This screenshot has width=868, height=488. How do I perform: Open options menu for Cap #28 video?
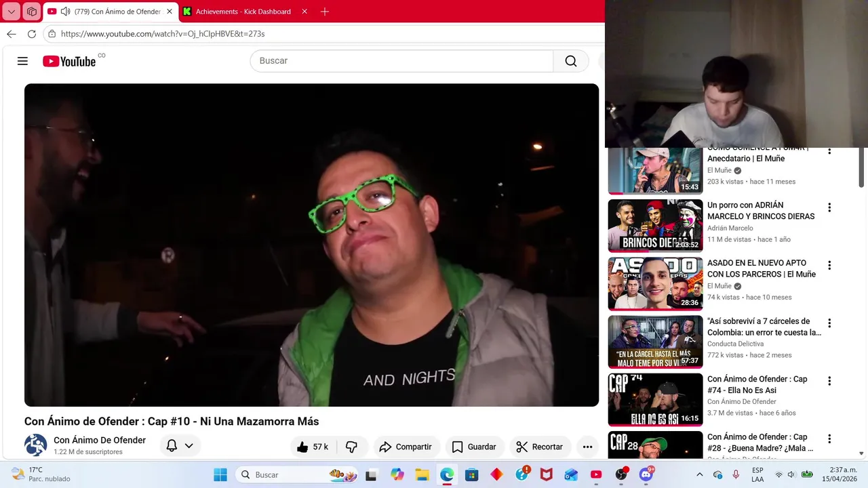829,439
